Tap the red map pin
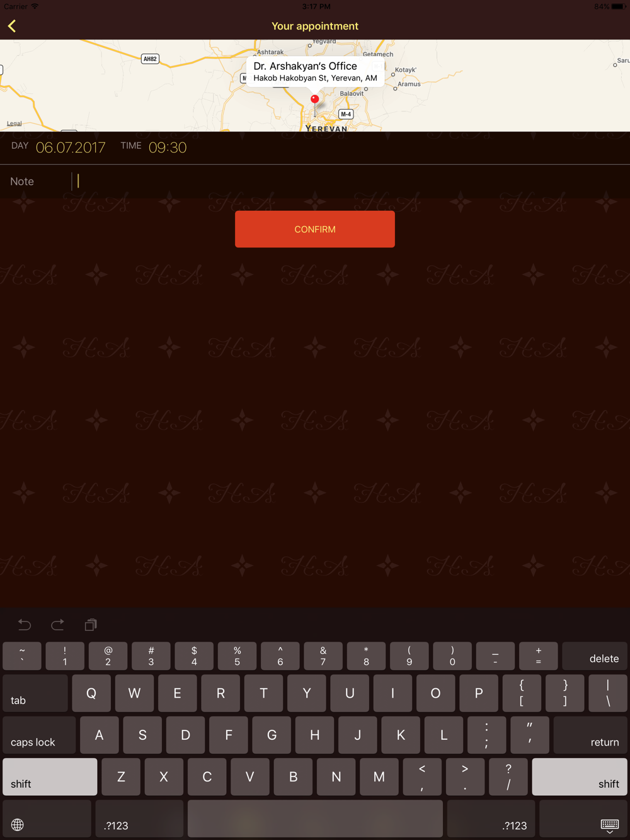Image resolution: width=630 pixels, height=840 pixels. 314,101
